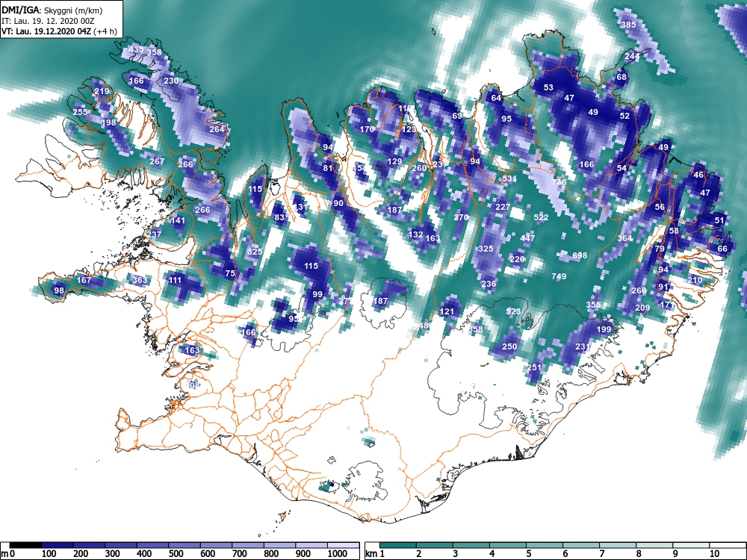
Task: Select the dark teal swatch beside the km 1 label
Action: tap(398, 545)
